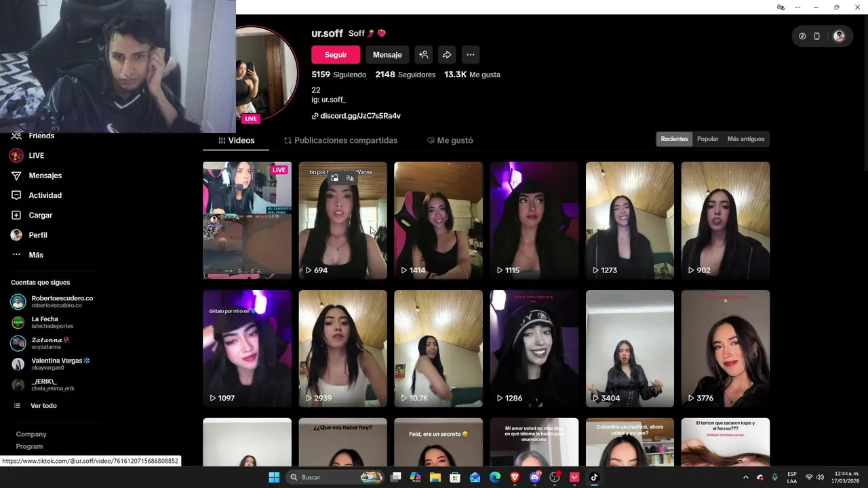Click the phone app icon top right
The width and height of the screenshot is (868, 488).
tap(816, 37)
